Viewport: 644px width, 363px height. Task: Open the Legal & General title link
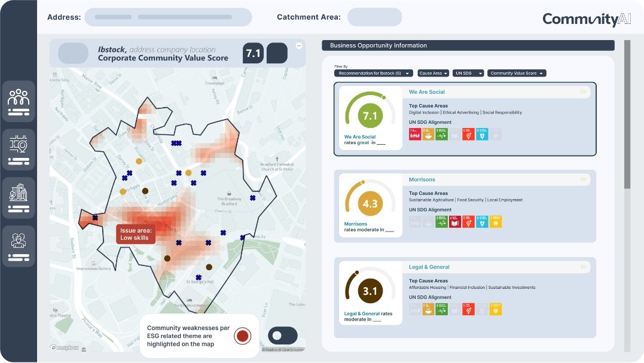[x=429, y=267]
